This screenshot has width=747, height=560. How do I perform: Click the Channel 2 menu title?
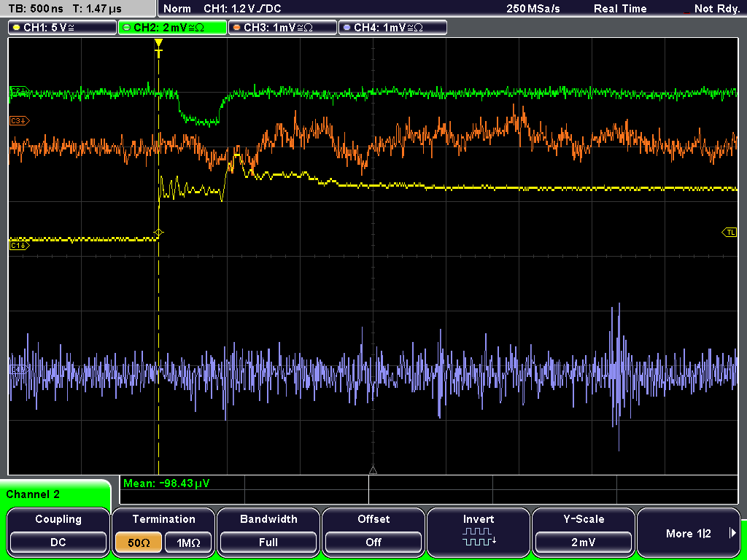coord(33,494)
